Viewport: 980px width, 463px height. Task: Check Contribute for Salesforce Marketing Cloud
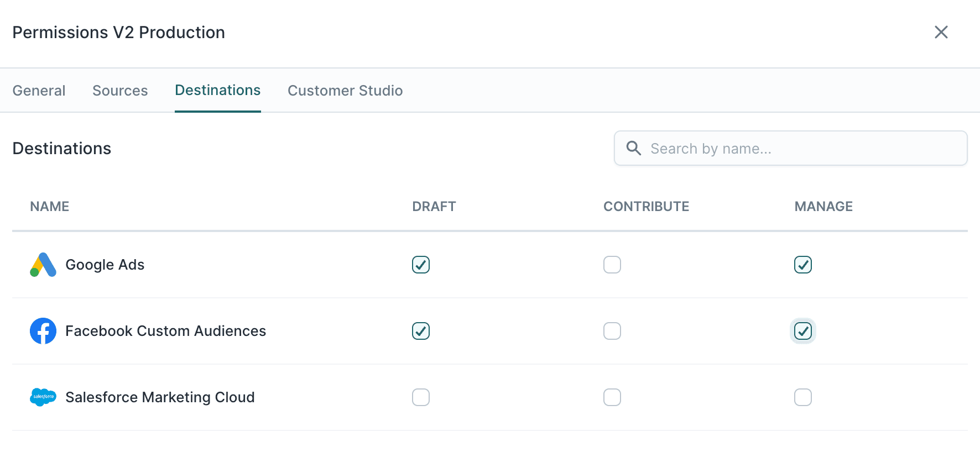tap(612, 397)
